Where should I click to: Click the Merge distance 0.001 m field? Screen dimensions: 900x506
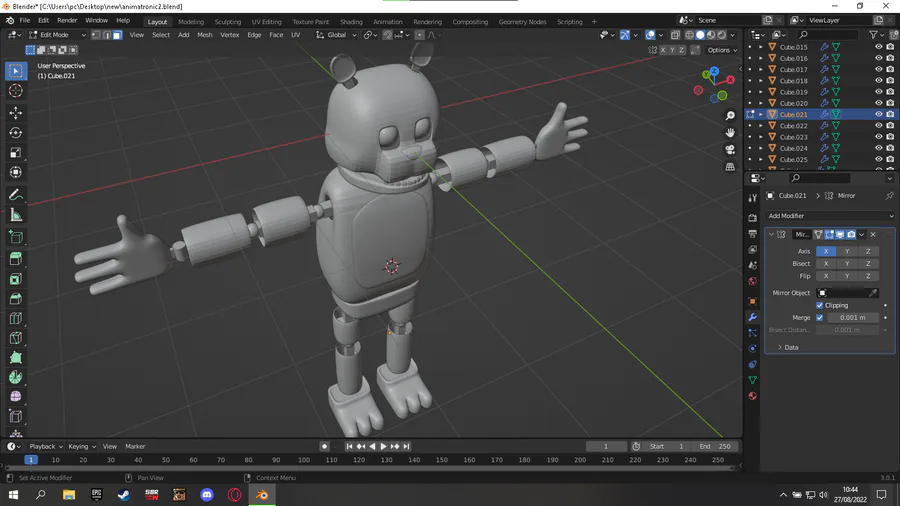click(x=853, y=318)
